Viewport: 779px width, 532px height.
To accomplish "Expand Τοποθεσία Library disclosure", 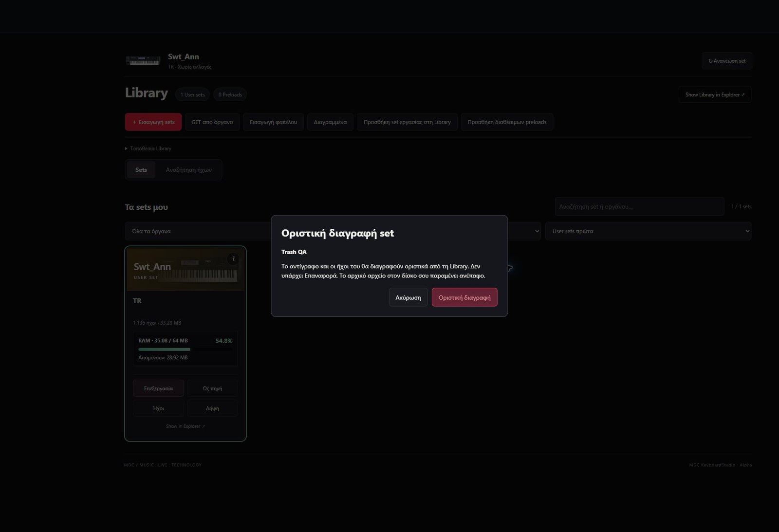I will pyautogui.click(x=148, y=148).
